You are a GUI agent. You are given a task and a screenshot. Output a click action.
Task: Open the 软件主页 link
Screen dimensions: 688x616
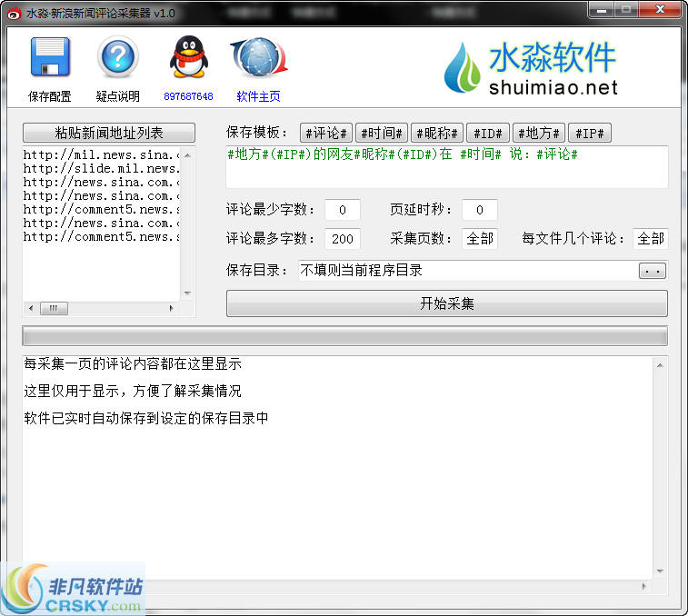coord(258,96)
